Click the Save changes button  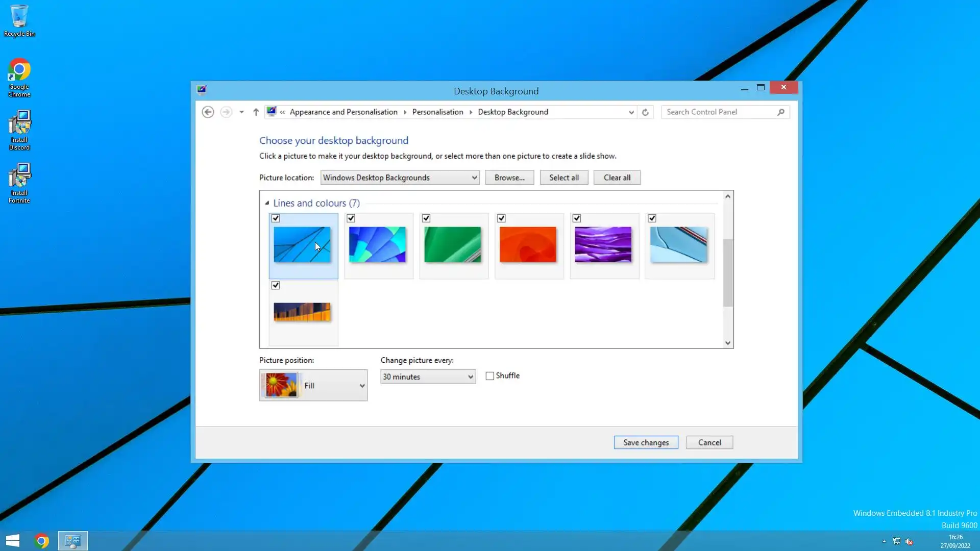[x=646, y=443]
